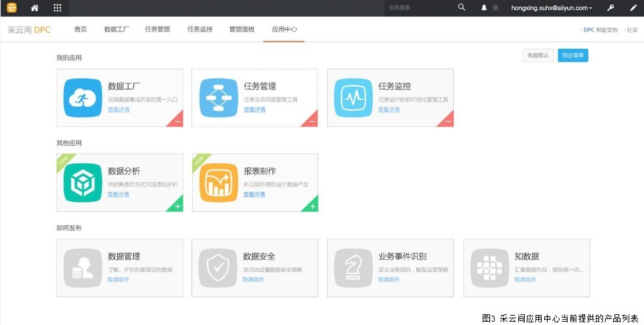
Task: Click the blue 同步菜单 button
Action: [x=573, y=56]
